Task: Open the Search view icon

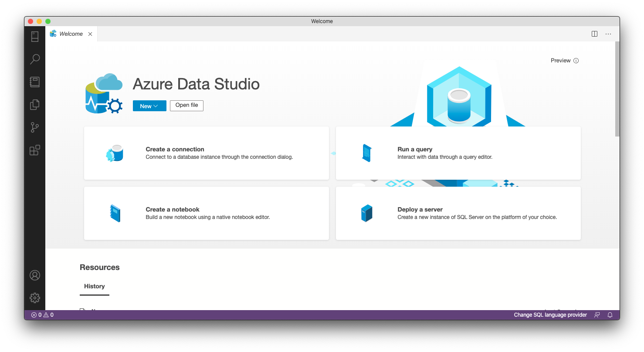Action: 35,59
